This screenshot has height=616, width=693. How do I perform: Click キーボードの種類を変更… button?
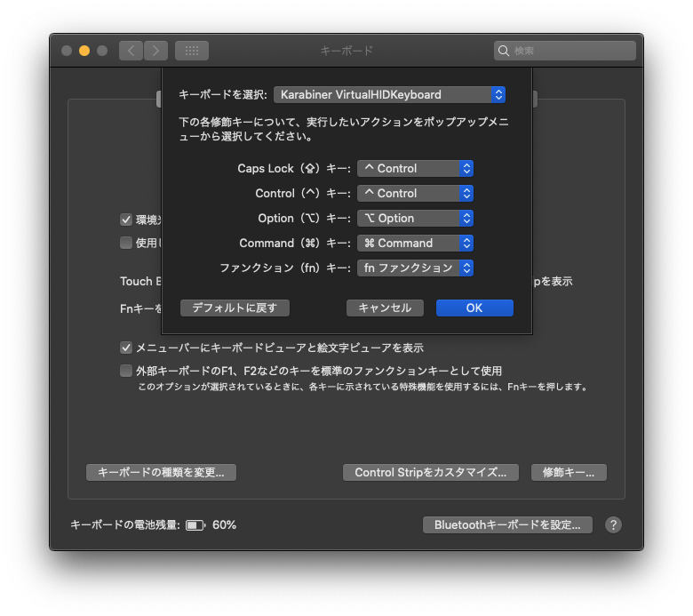[161, 472]
